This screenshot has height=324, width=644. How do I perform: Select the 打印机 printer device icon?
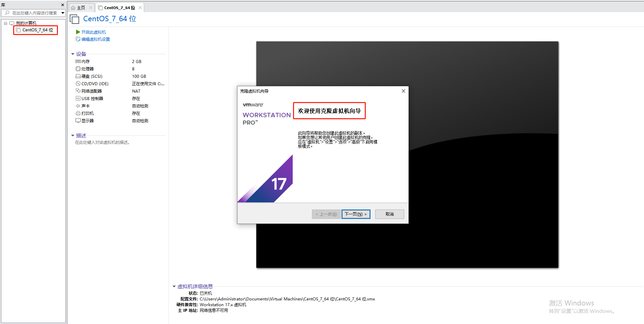[78, 113]
